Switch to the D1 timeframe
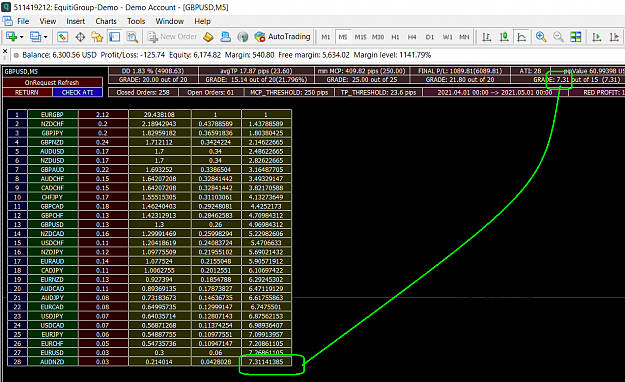Screen dimensions: 625x382 429,37
